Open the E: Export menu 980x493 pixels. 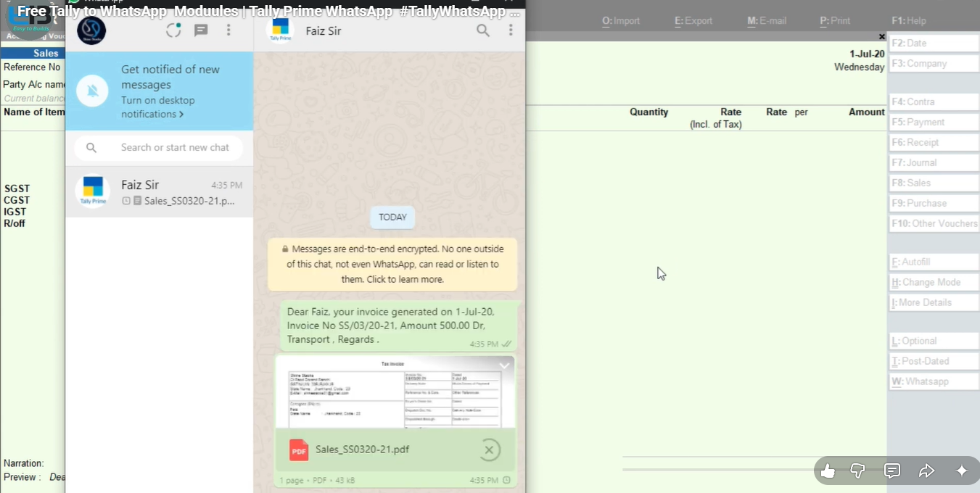(693, 21)
